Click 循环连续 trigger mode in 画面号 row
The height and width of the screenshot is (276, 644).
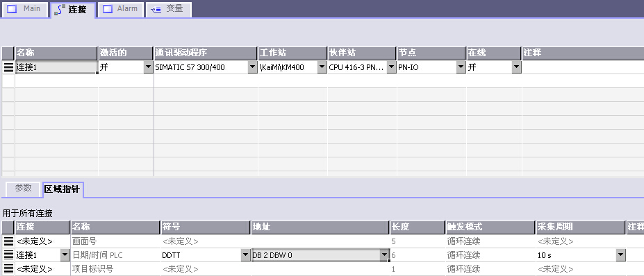[x=490, y=241]
